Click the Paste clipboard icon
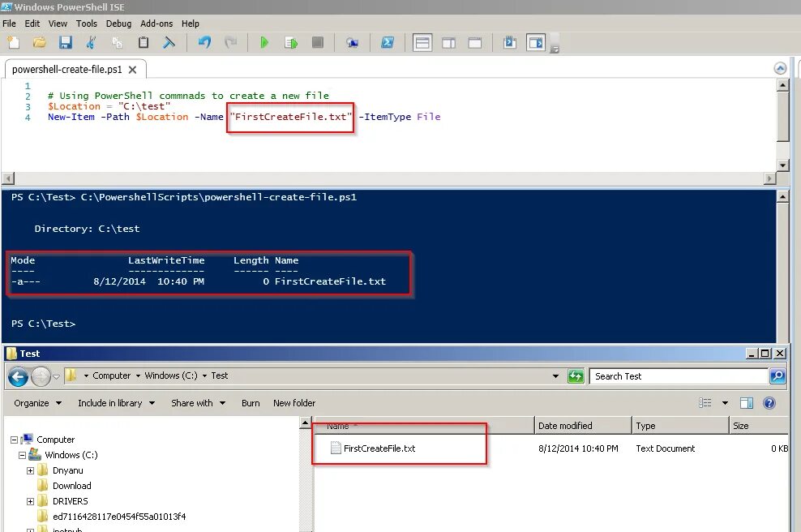Viewport: 801px width, 532px height. (x=143, y=43)
